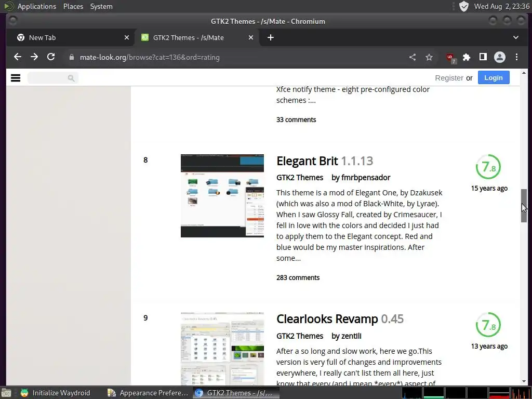This screenshot has height=399, width=532.
Task: Click rank number 9
Action: click(x=145, y=318)
